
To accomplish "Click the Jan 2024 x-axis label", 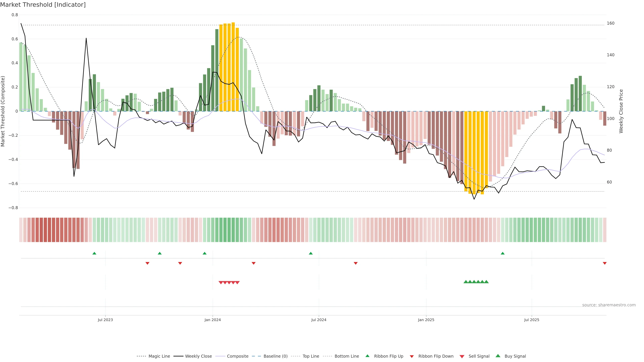I will pyautogui.click(x=212, y=320).
